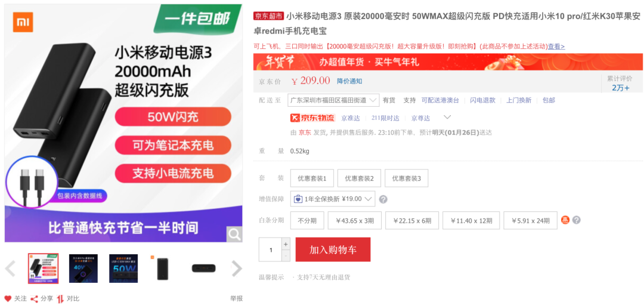Click the question mark beside 增值保障

383,199
